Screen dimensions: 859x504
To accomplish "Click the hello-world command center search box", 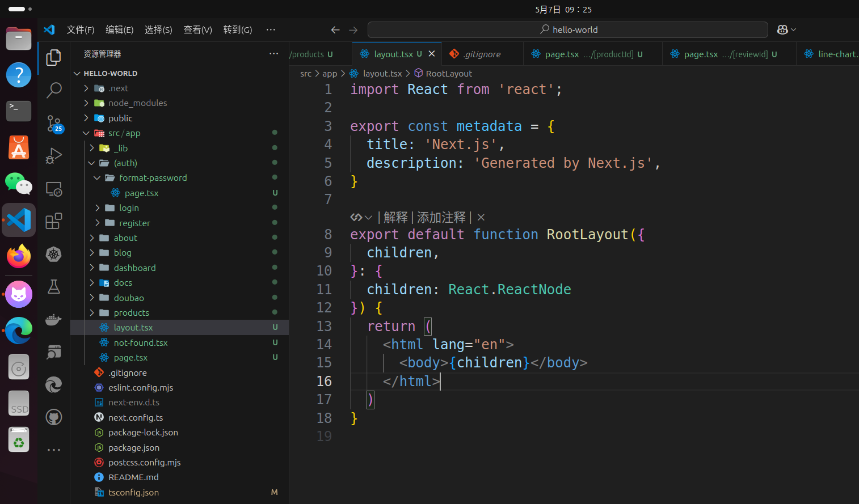I will click(567, 29).
